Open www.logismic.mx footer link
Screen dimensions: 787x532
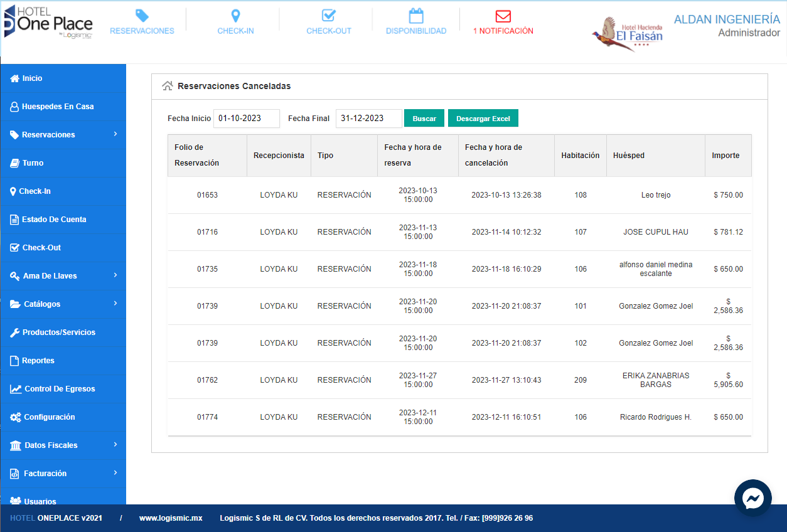(x=171, y=518)
